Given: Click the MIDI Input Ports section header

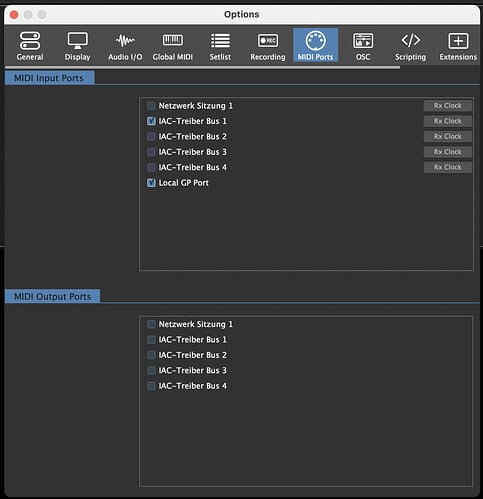Looking at the screenshot, I should click(x=49, y=78).
